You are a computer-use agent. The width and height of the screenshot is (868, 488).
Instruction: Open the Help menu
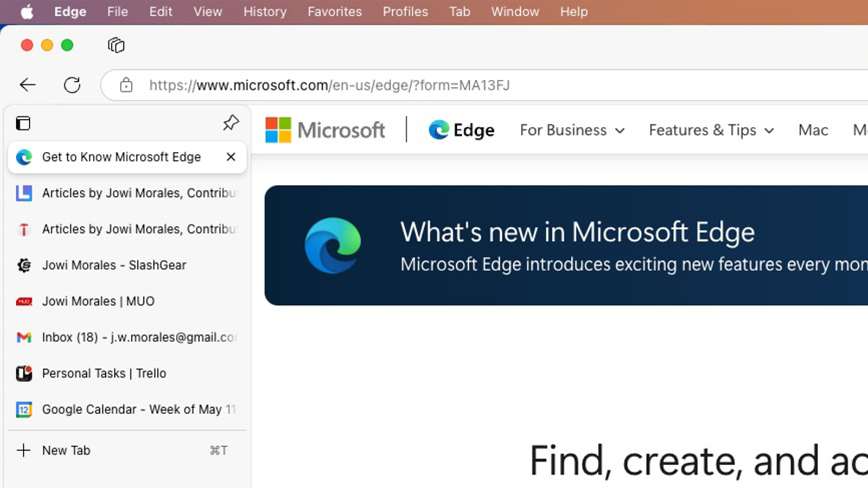coord(574,12)
